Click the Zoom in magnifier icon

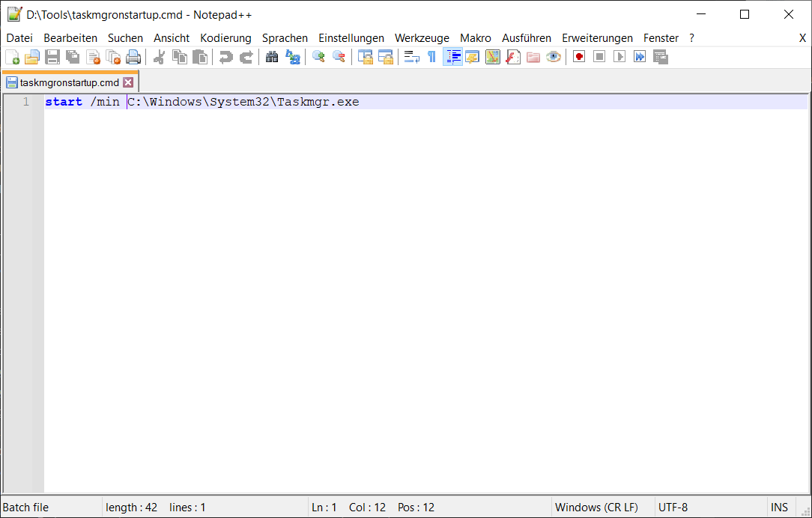pos(318,57)
